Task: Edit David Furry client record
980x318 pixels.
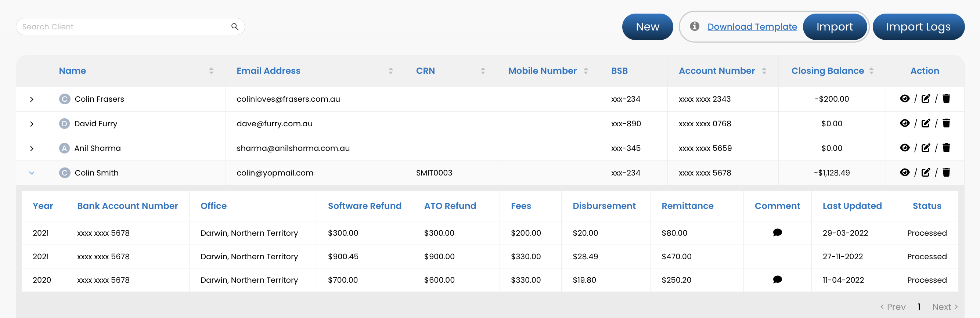Action: click(x=926, y=123)
